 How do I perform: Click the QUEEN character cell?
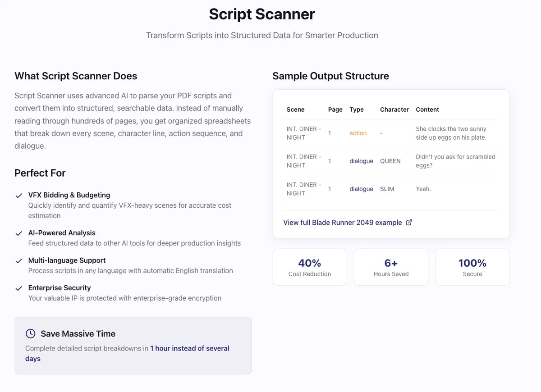(390, 161)
